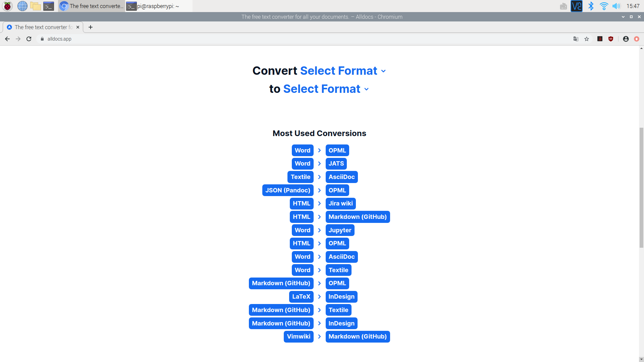The image size is (644, 362).
Task: Click Markdown (GitHub) in HTML conversion row
Action: point(358,217)
